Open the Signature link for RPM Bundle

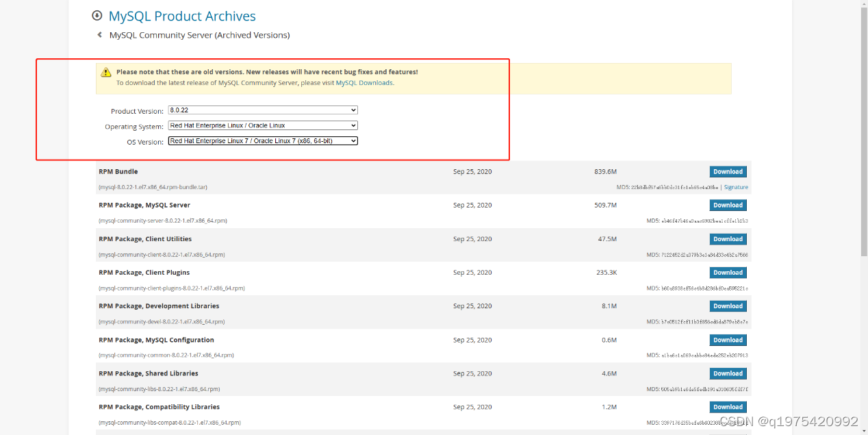pyautogui.click(x=736, y=187)
